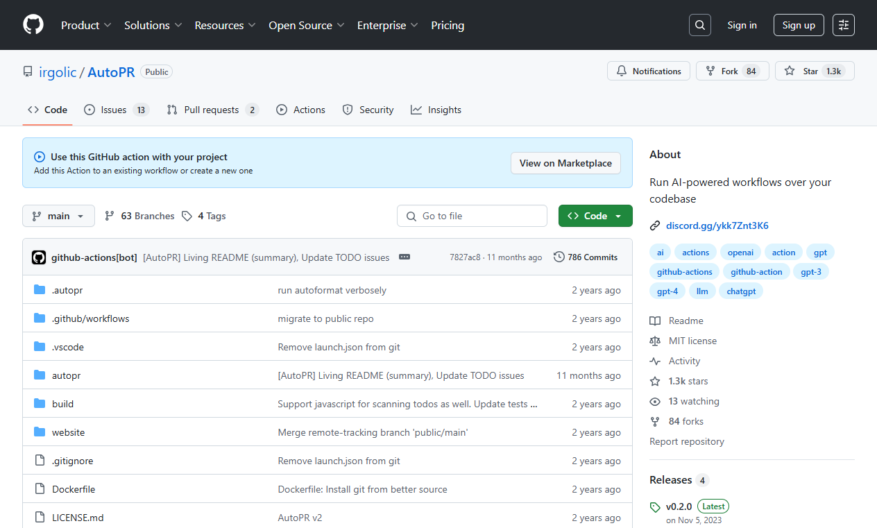Expand the Open Source menu

pyautogui.click(x=306, y=25)
